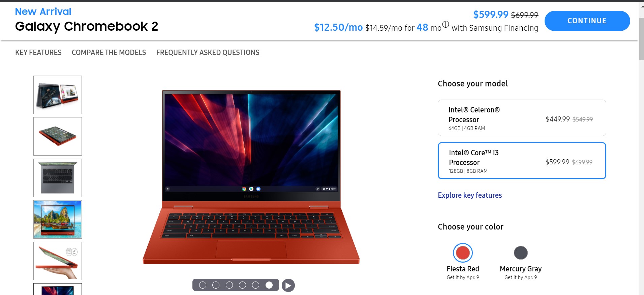Select the first carousel dot indicator
644x295 pixels.
pyautogui.click(x=203, y=285)
